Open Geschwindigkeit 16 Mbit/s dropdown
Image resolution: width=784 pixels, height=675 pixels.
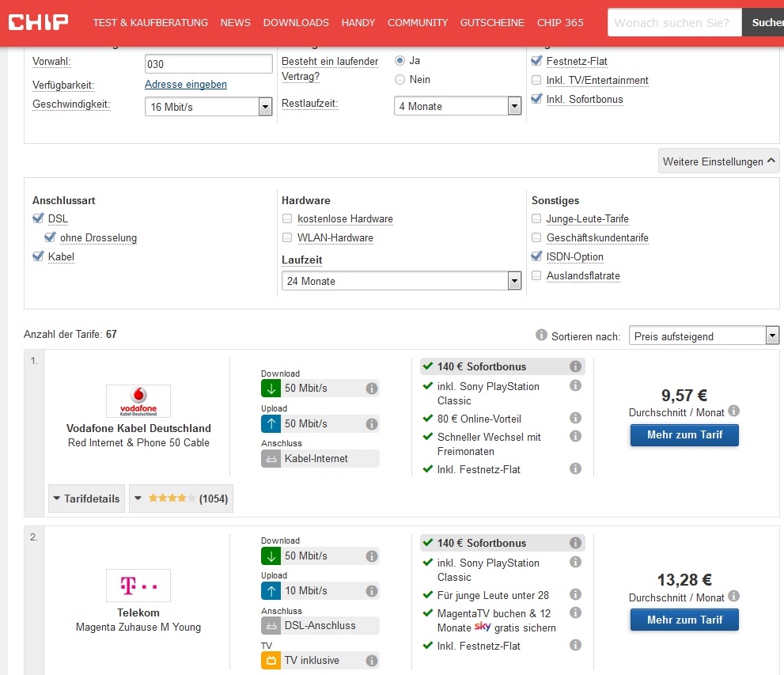point(209,107)
